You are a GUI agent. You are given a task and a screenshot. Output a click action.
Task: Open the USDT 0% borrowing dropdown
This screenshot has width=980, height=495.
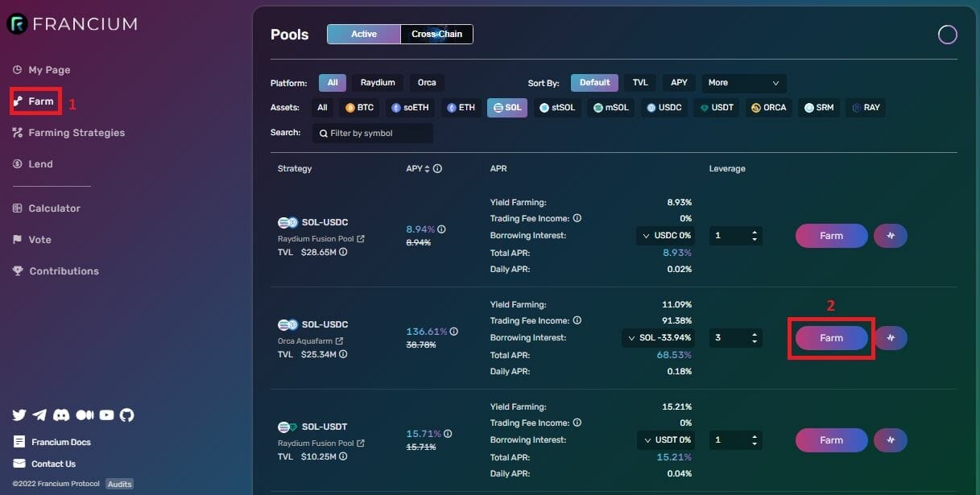667,440
